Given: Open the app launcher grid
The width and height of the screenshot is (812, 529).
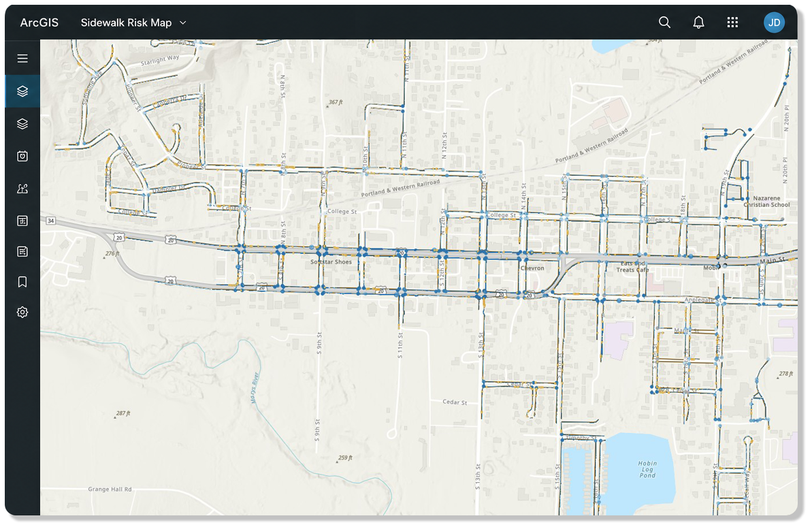Looking at the screenshot, I should (732, 22).
